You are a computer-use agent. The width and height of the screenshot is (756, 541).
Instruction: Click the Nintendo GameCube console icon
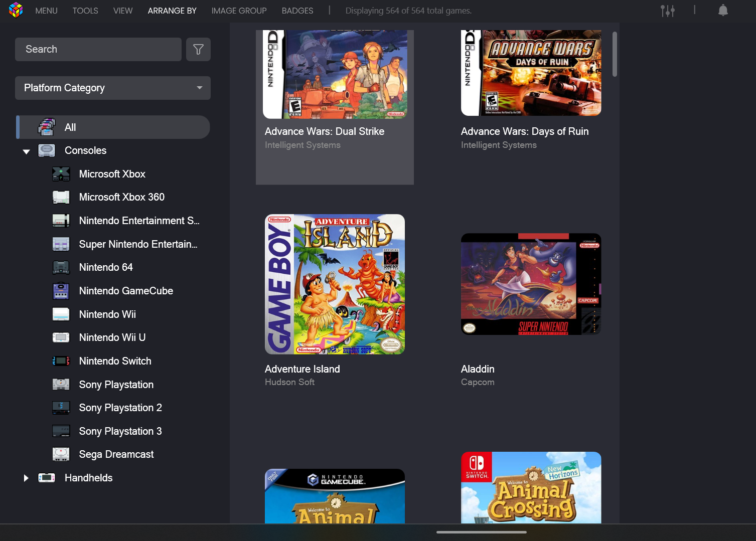click(x=61, y=291)
